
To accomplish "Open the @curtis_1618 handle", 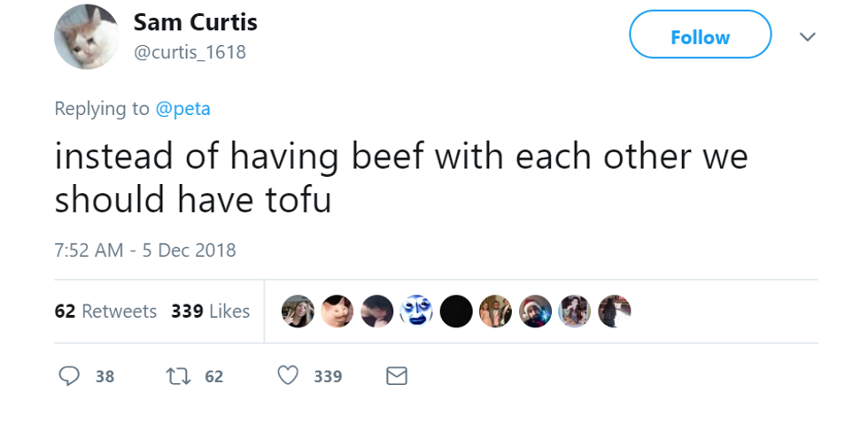I will (189, 52).
